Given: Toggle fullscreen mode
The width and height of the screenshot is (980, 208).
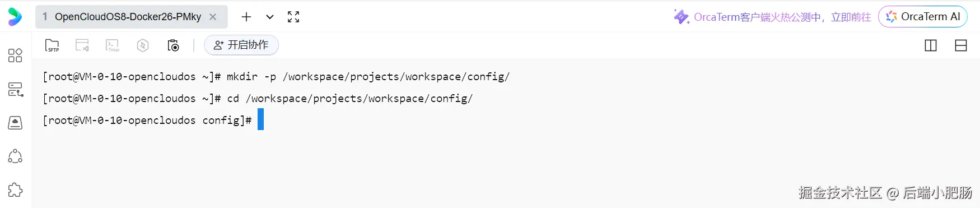Looking at the screenshot, I should click(x=293, y=17).
